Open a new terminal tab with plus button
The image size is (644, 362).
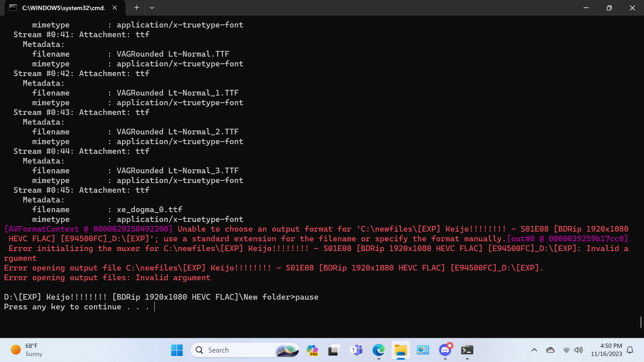[137, 8]
